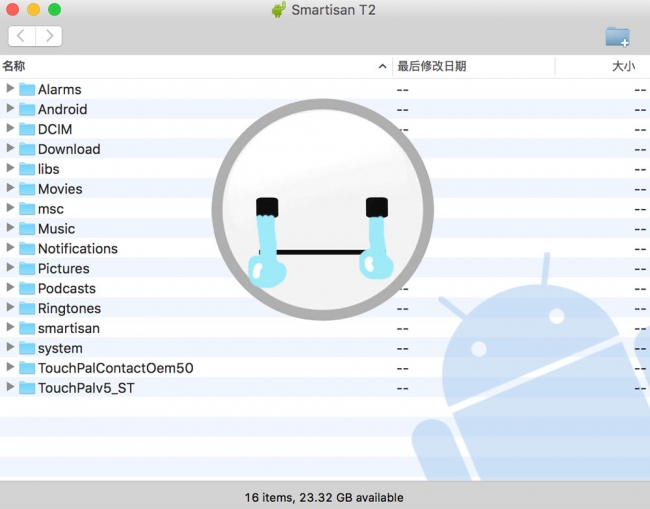Screen dimensions: 650x509
Task: Expand the smartisan folder triangle
Action: click(10, 327)
